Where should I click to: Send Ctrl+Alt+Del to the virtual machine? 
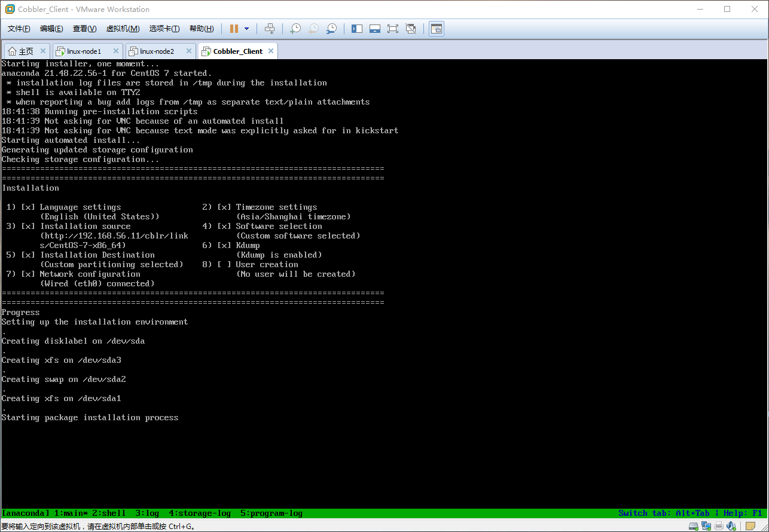point(270,29)
